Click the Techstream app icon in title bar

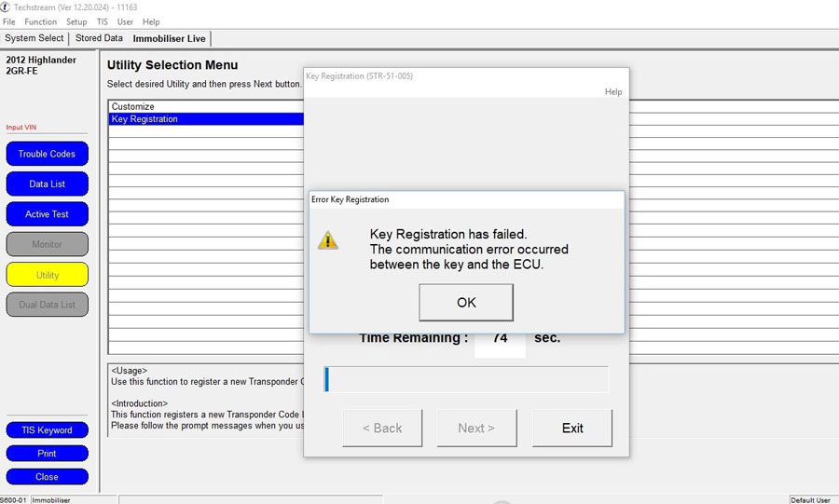pyautogui.click(x=6, y=7)
